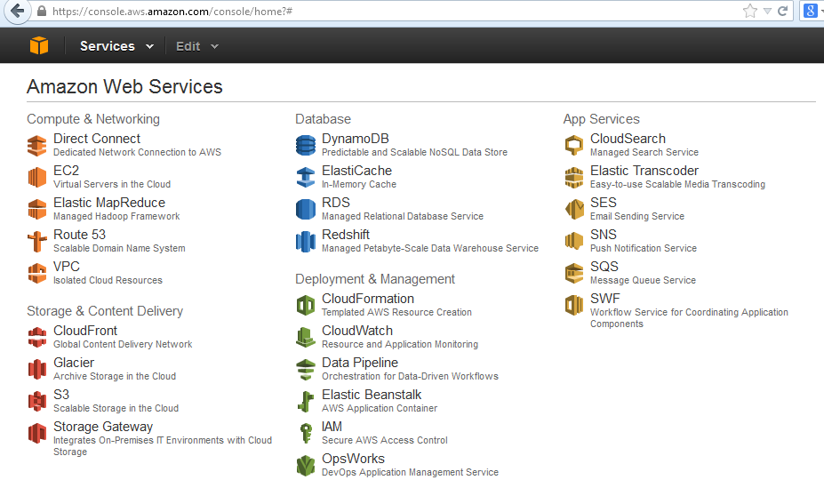Open the Elastic MapReduce link
The height and width of the screenshot is (504, 824).
pos(109,203)
